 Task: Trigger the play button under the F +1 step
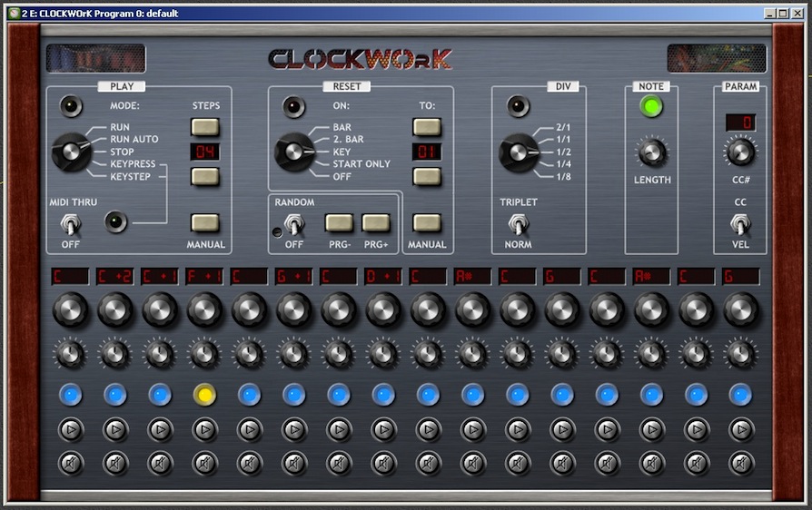click(x=204, y=429)
